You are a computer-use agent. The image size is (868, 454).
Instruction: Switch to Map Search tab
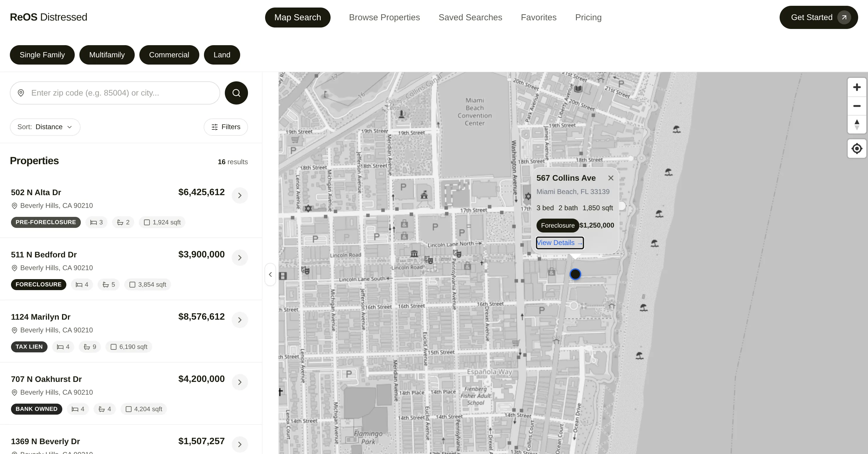pos(298,17)
